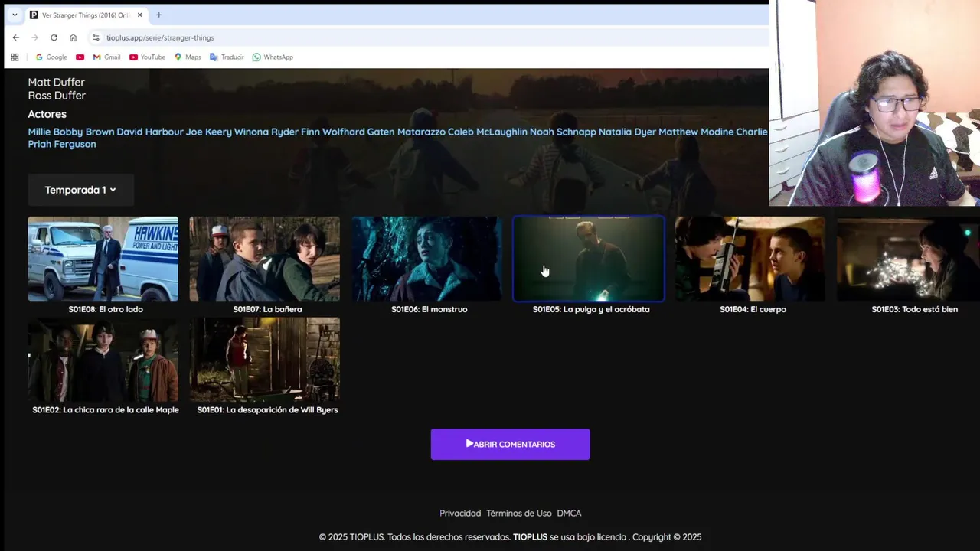Image resolution: width=980 pixels, height=551 pixels.
Task: Click the S01E06: El monstruo title
Action: 429,309
